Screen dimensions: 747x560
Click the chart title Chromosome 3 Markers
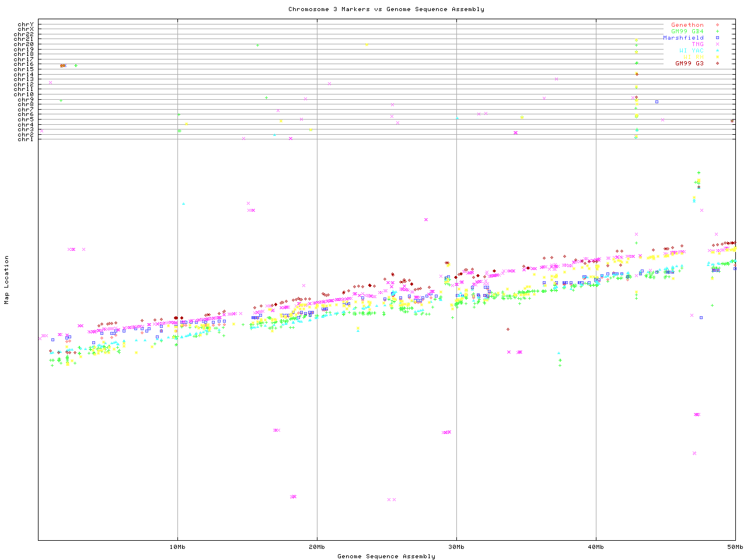click(x=386, y=9)
